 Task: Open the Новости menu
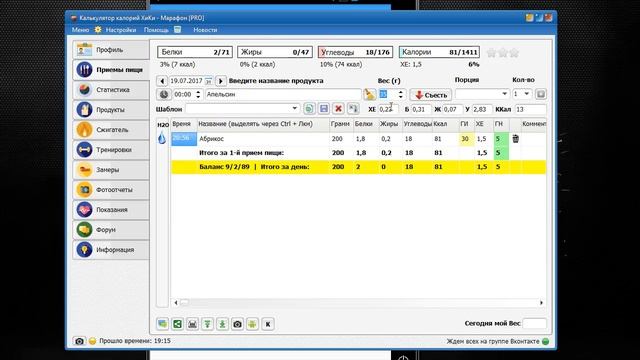click(x=205, y=30)
